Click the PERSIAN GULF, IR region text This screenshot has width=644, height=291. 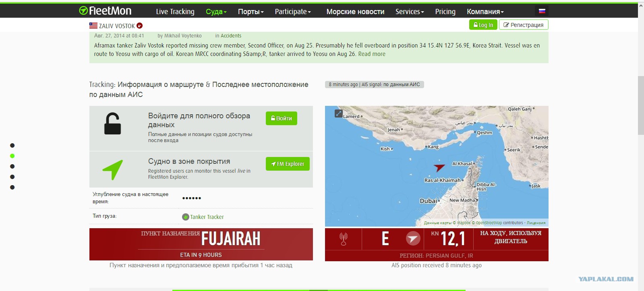click(x=449, y=256)
